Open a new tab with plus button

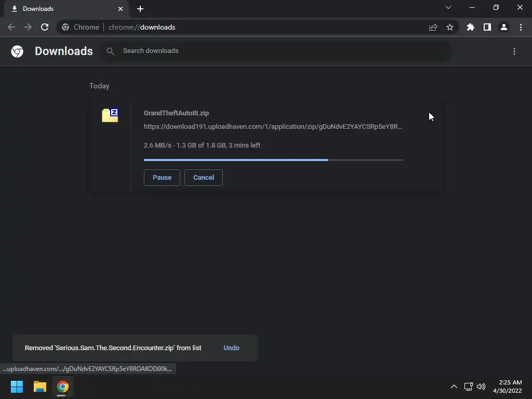(x=140, y=9)
